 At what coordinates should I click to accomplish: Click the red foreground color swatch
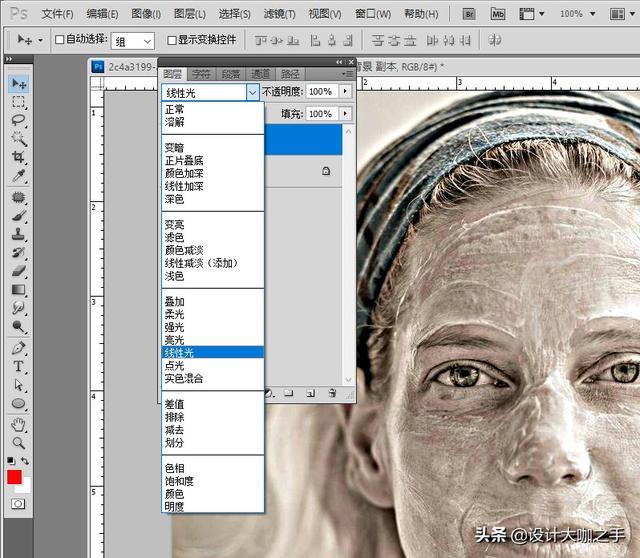tap(14, 476)
